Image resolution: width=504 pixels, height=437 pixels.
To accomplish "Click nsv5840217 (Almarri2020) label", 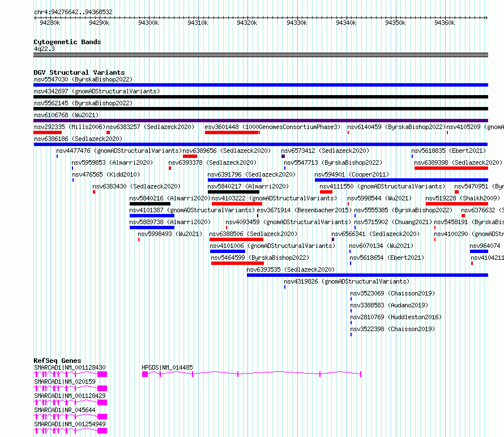I will tap(248, 186).
